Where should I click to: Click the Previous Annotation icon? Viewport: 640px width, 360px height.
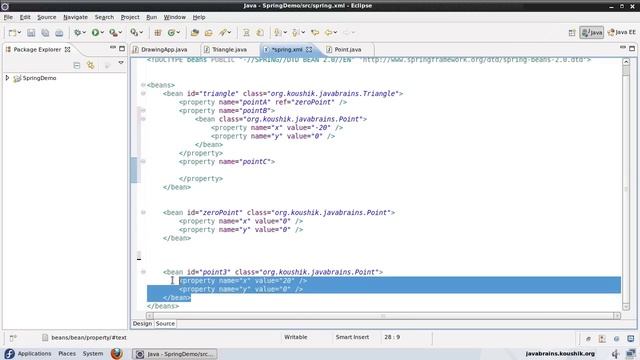coord(295,33)
